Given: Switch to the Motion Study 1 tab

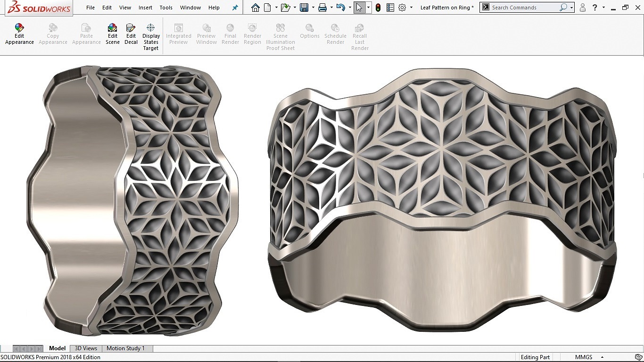Looking at the screenshot, I should [125, 348].
